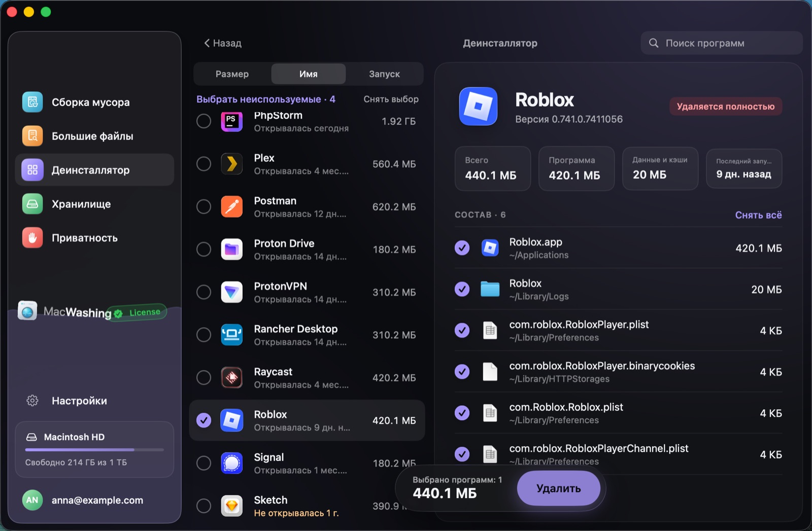Select the Proton Drive checkbox
Viewport: 812px width, 531px height.
(x=204, y=249)
